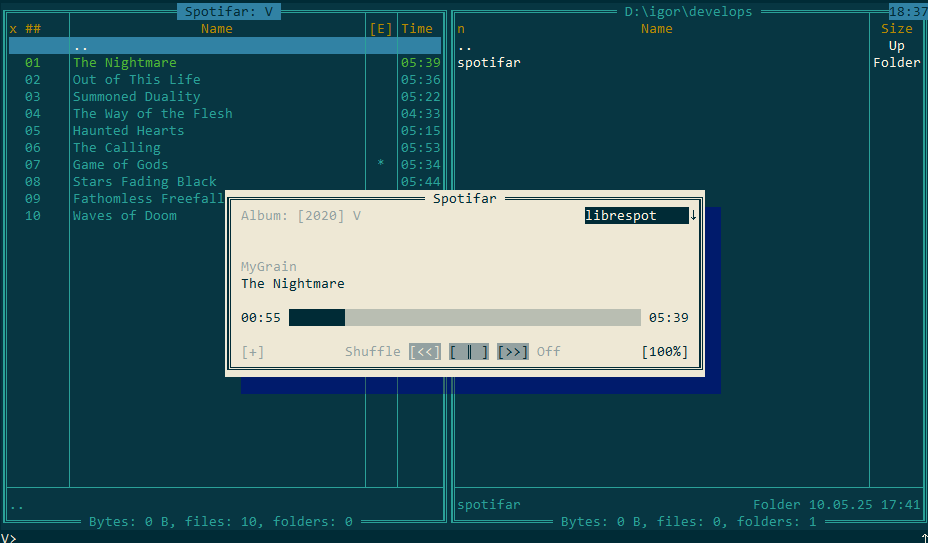Select track Summoned Duality

pyautogui.click(x=225, y=97)
